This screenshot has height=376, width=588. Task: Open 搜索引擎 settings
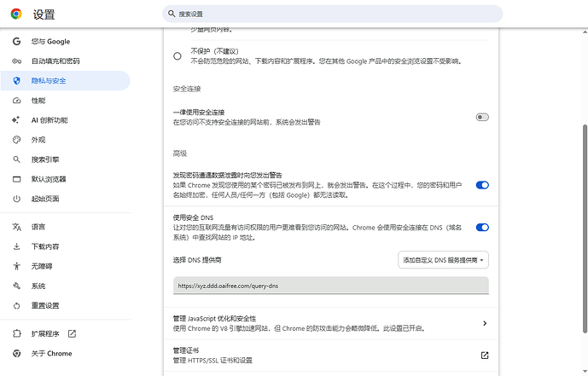pyautogui.click(x=45, y=159)
